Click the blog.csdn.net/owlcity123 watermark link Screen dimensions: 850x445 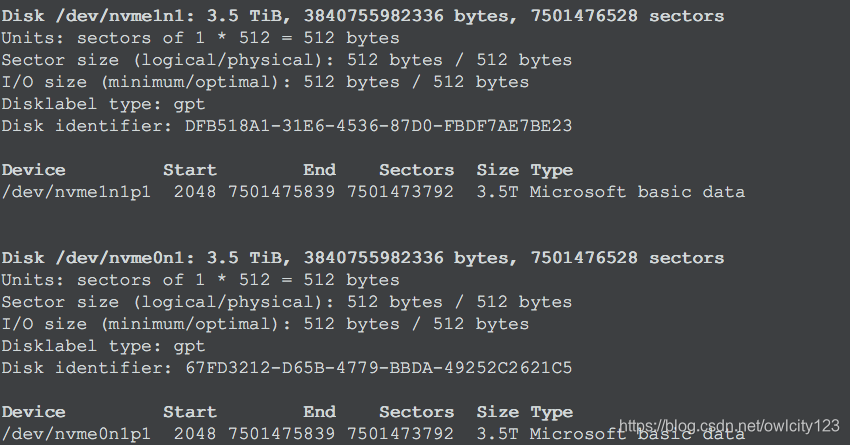(x=729, y=426)
